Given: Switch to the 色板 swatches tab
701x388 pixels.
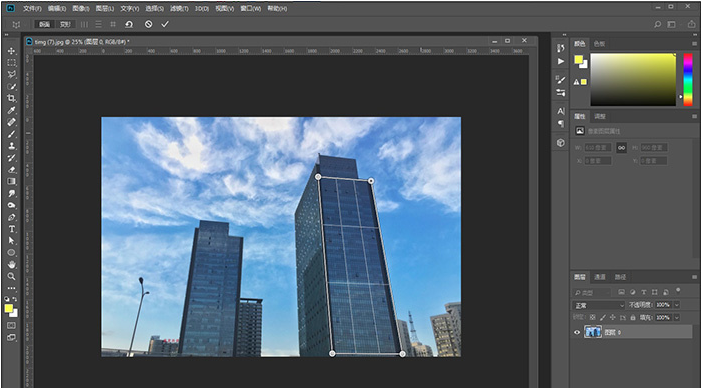Looking at the screenshot, I should coord(600,43).
